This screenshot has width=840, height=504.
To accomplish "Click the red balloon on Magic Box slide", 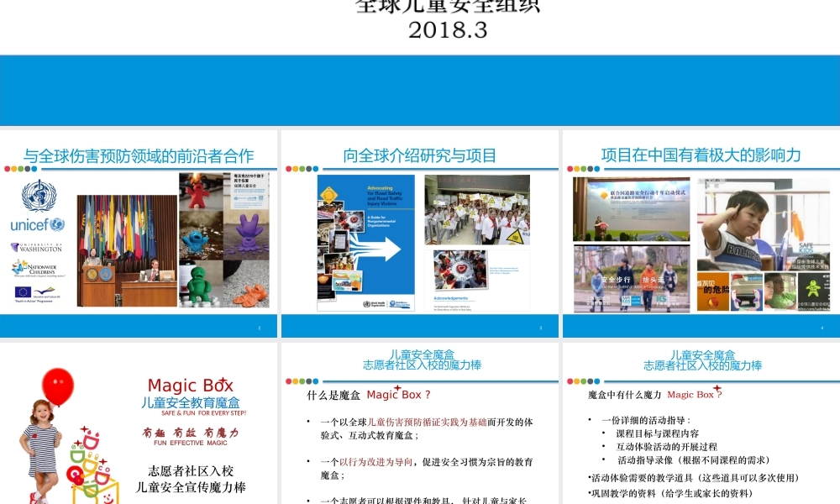I will (x=58, y=386).
